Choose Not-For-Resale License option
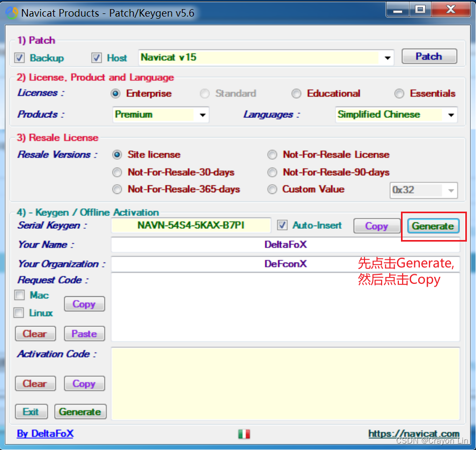This screenshot has height=450, width=476. click(272, 155)
